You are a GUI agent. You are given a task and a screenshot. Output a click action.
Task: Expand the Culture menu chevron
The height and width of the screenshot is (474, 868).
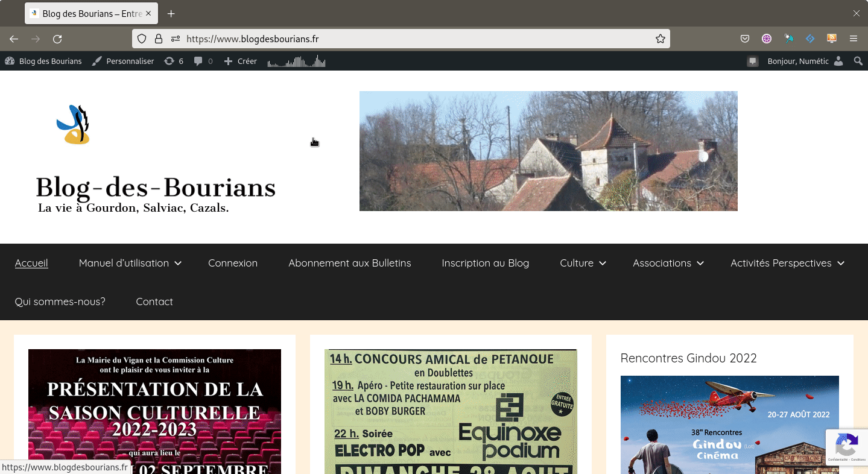click(603, 264)
